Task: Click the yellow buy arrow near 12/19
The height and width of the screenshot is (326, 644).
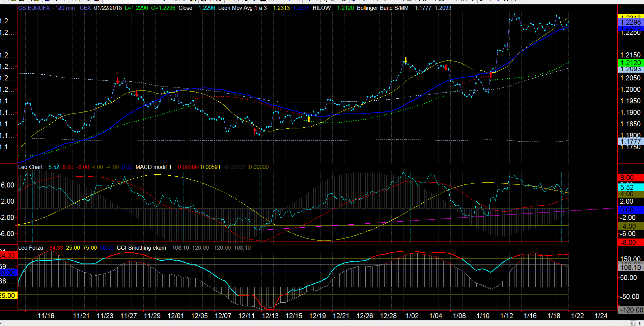Action: coord(309,119)
